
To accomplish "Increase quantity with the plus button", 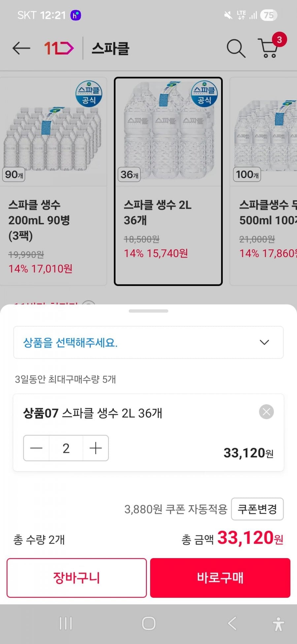I will coord(96,448).
